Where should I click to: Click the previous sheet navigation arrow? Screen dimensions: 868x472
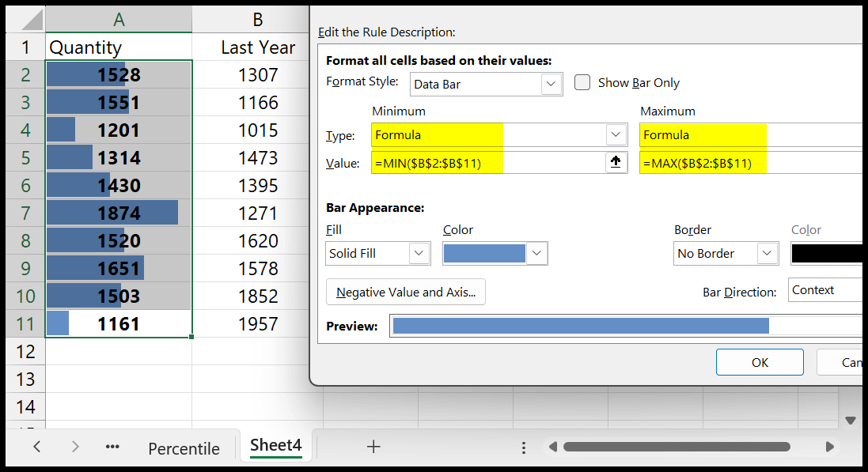36,447
